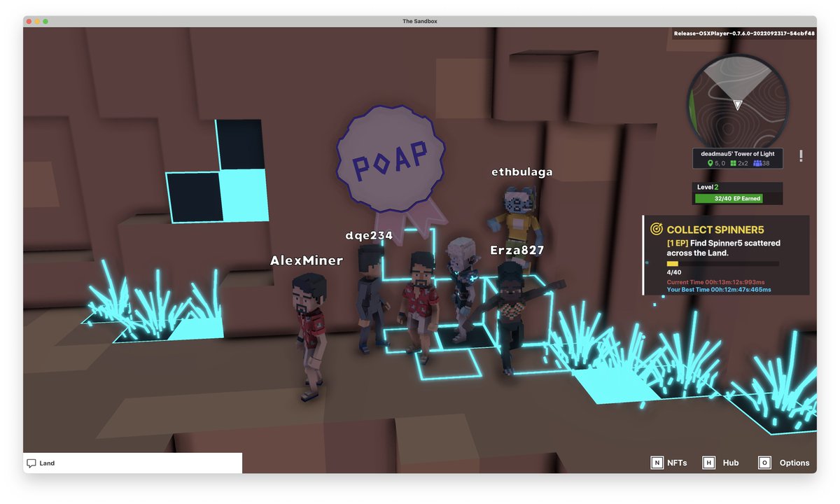This screenshot has width=840, height=504.
Task: Click the Land chat input field
Action: 133,463
